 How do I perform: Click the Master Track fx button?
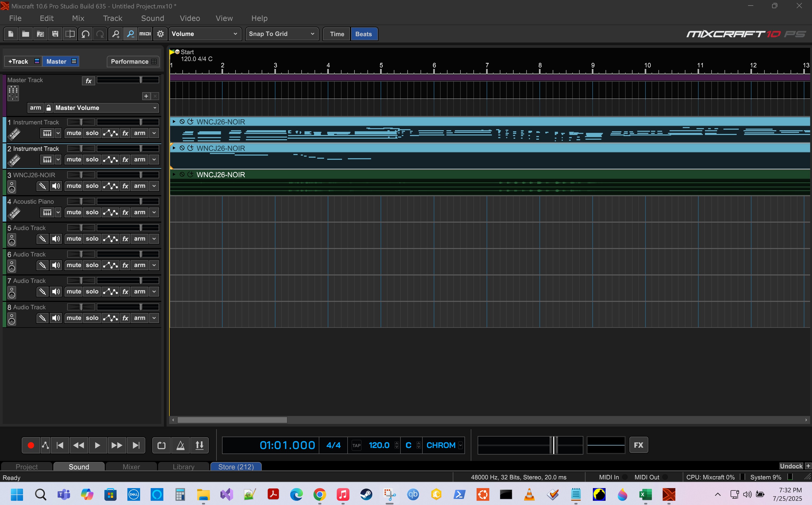pyautogui.click(x=89, y=81)
